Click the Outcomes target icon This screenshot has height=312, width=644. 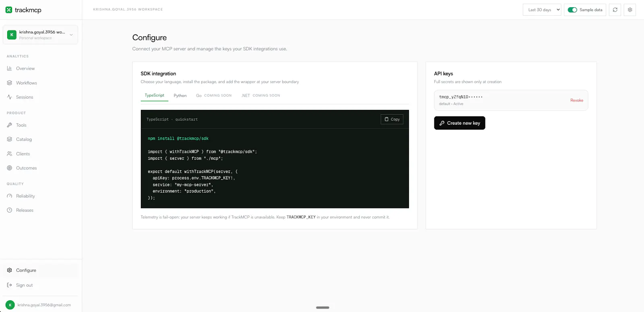[9, 168]
